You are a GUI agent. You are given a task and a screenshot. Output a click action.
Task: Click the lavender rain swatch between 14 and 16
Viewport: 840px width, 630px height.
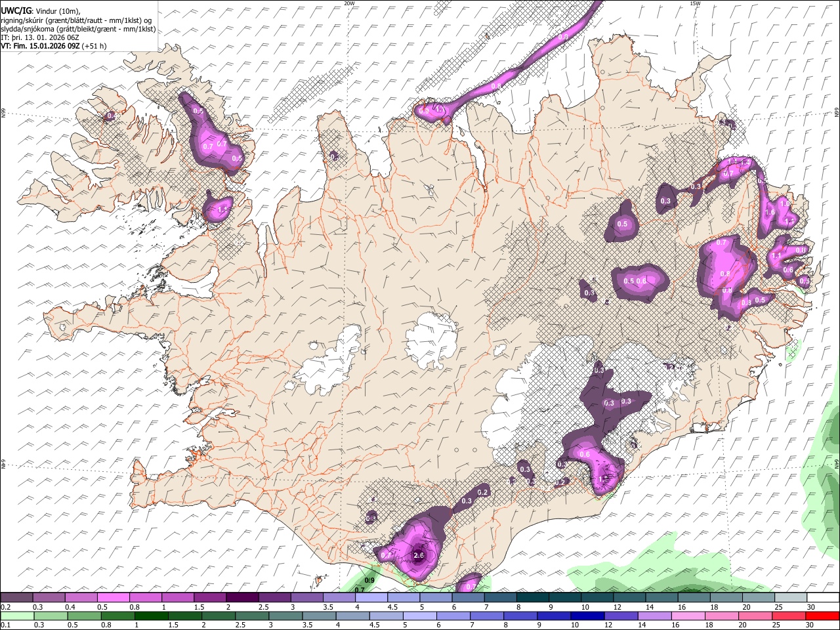pyautogui.click(x=654, y=616)
